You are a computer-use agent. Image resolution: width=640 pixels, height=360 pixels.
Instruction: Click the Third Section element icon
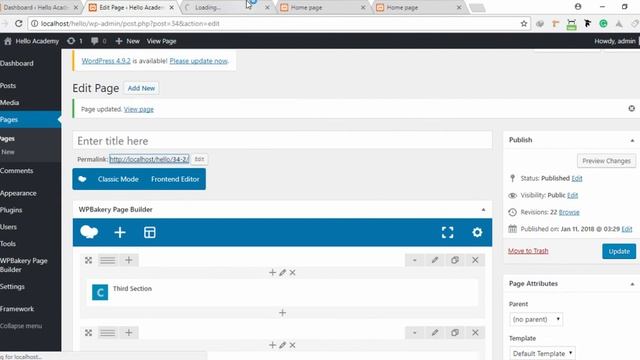[100, 292]
